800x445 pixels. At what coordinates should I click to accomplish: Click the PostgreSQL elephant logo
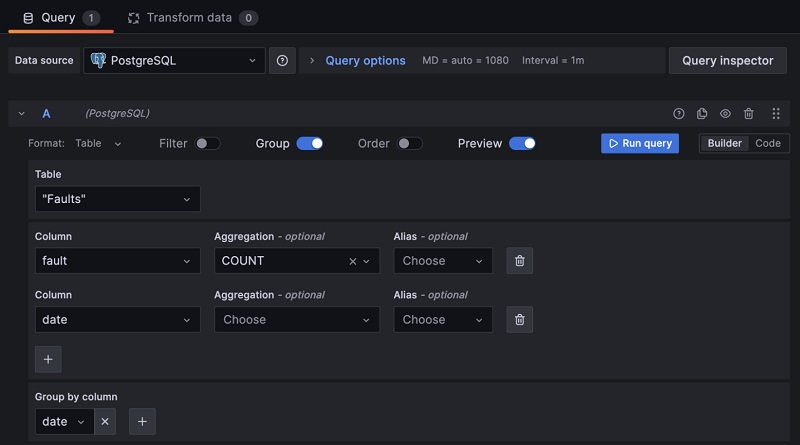pyautogui.click(x=98, y=60)
